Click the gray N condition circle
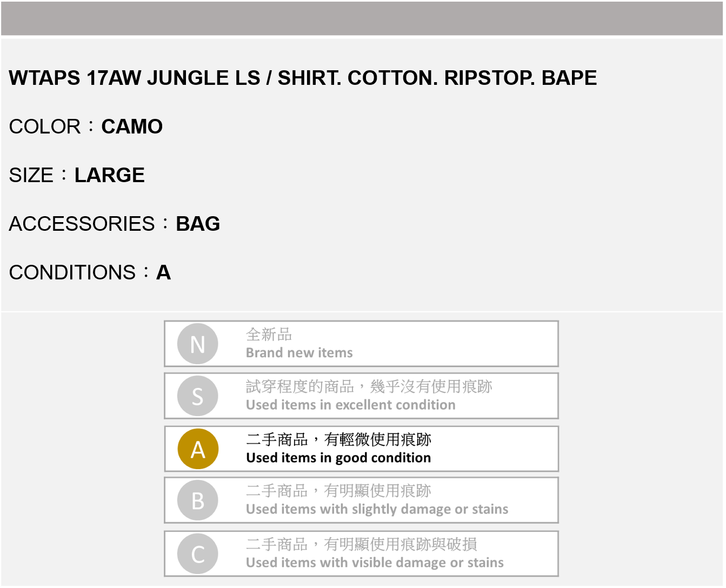The height and width of the screenshot is (588, 726). pos(198,344)
